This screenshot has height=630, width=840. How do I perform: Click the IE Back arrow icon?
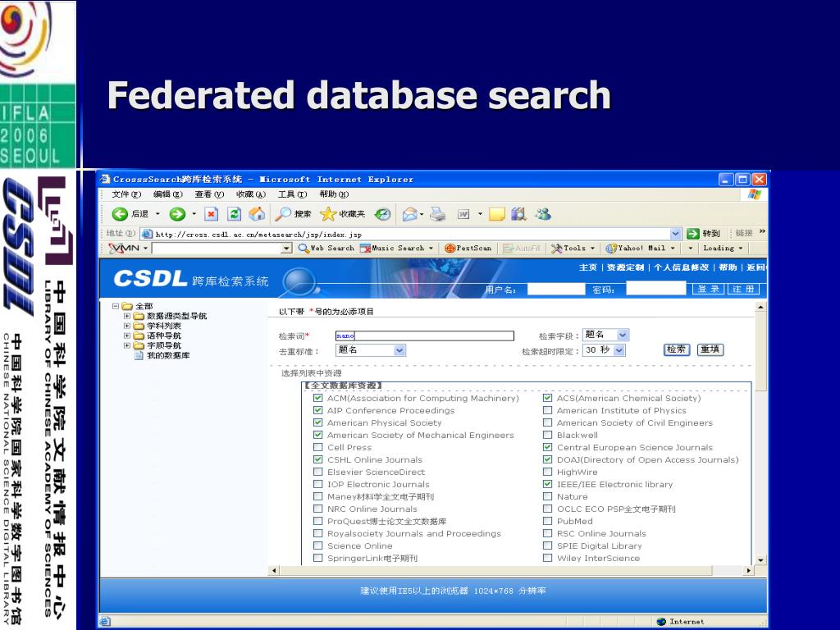pyautogui.click(x=120, y=214)
